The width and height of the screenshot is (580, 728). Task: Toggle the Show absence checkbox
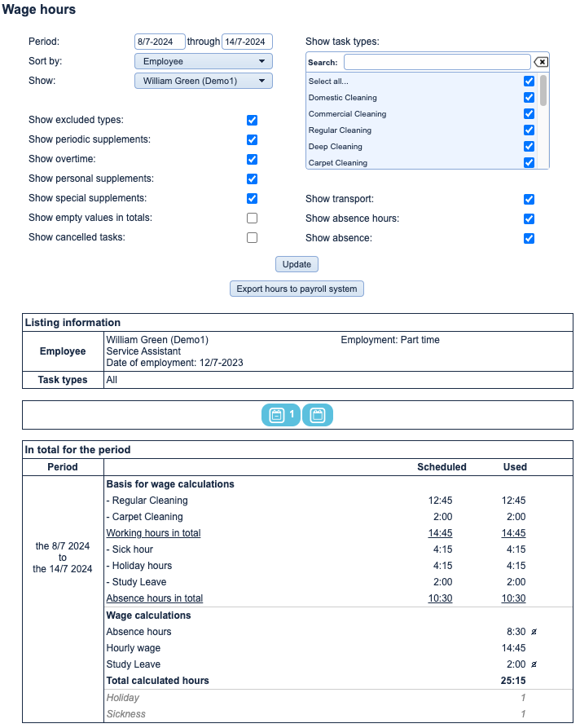pos(529,238)
